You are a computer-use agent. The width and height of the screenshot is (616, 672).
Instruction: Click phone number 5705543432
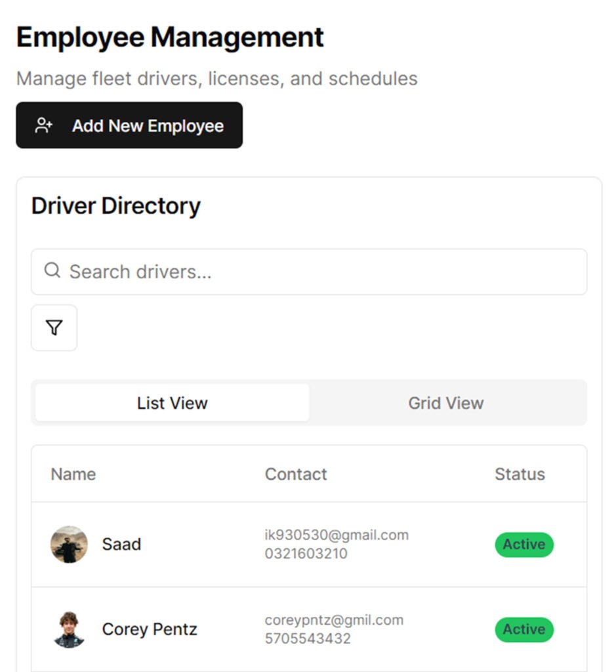tap(308, 638)
